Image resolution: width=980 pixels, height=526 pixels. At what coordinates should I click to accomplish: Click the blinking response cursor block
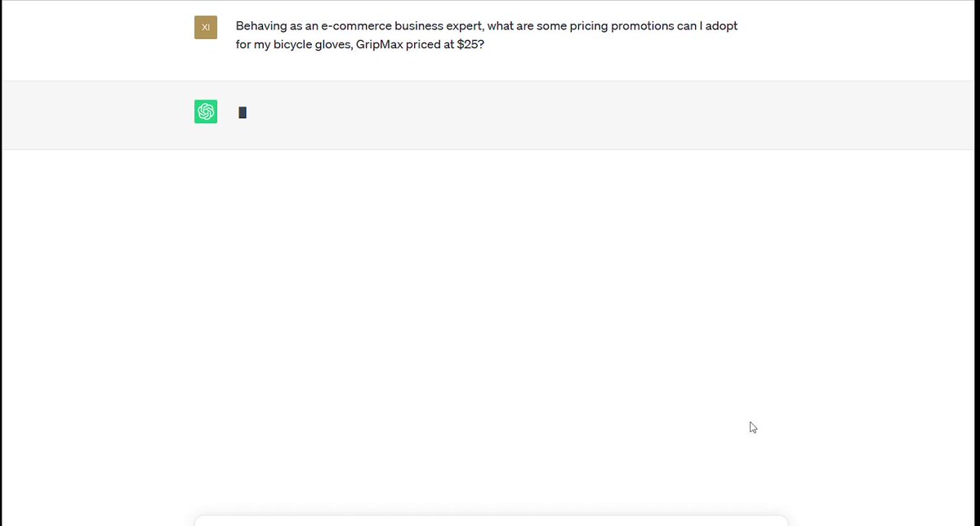tap(243, 113)
